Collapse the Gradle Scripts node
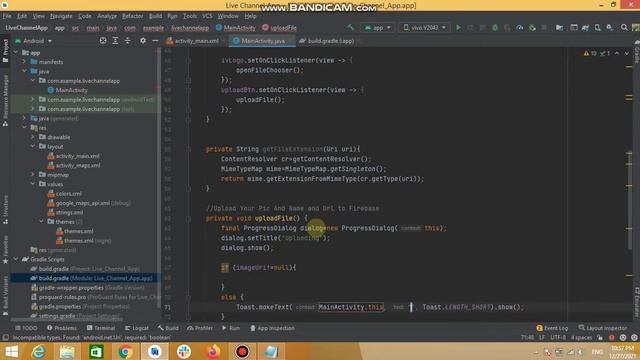This screenshot has width=640, height=360. 16,259
